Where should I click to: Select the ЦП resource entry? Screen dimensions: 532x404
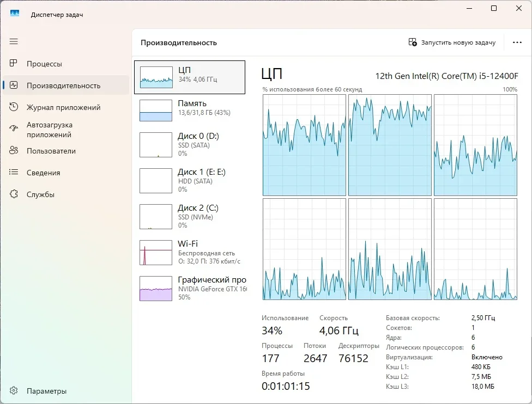(190, 77)
